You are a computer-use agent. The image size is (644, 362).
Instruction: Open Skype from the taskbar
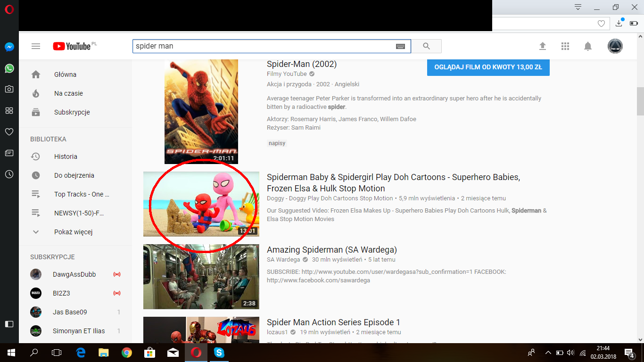(x=219, y=353)
